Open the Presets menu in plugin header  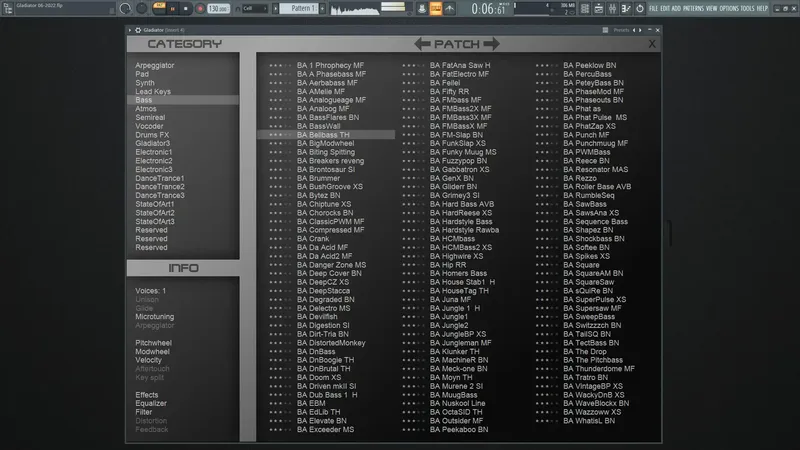[621, 30]
